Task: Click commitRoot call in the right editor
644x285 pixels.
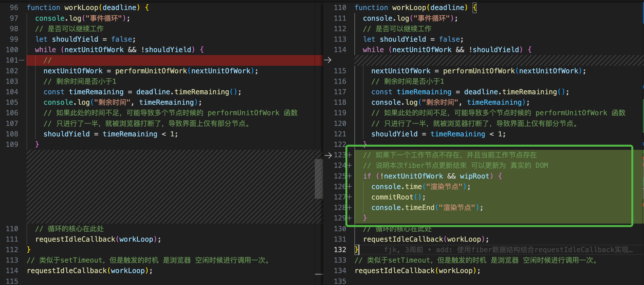Action: [392, 197]
